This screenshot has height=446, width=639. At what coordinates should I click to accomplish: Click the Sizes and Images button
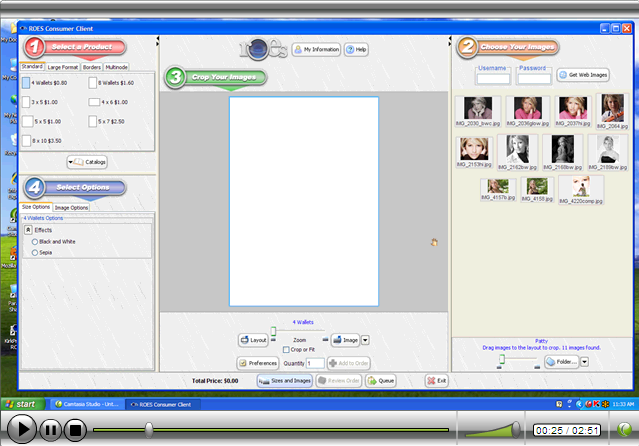[x=283, y=381]
